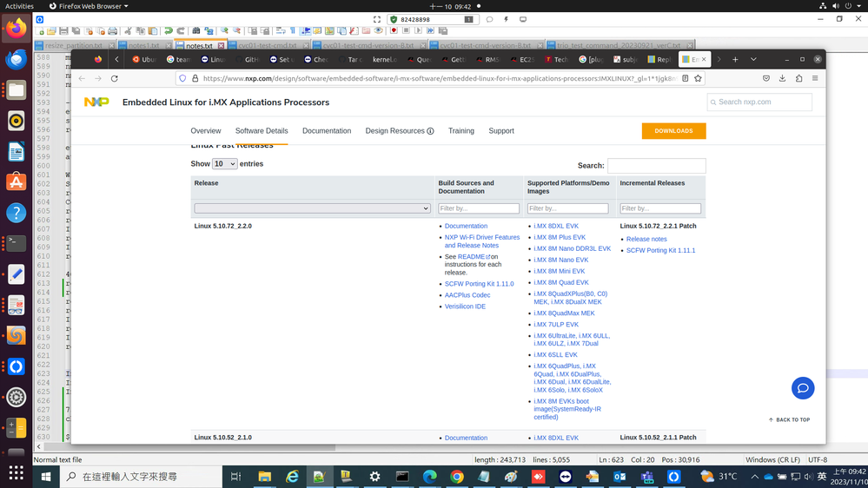The image size is (868, 488).
Task: Click Notepad++ horizontal scrollbar
Action: 189,447
